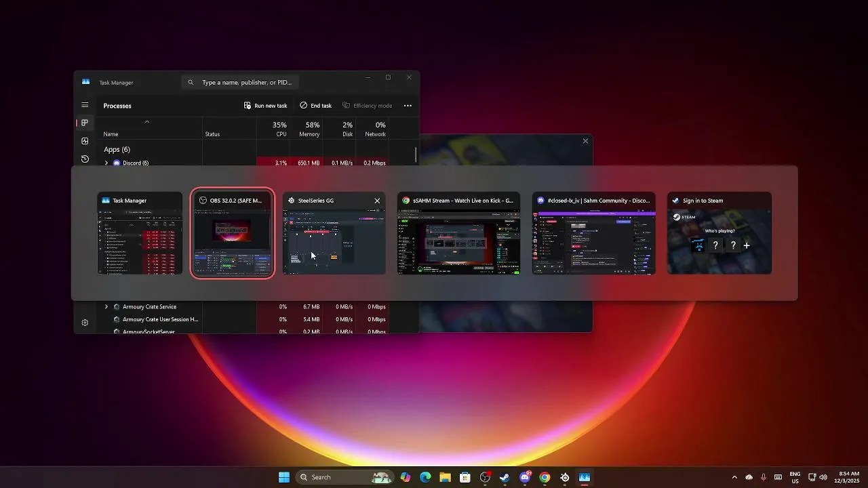Sort processes by Name column
The image size is (868, 488).
click(x=149, y=128)
